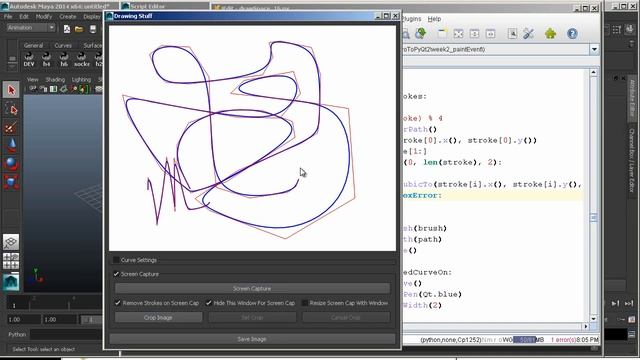Image resolution: width=640 pixels, height=360 pixels.
Task: Click the white drawing canvas in Drawing Stuff
Action: [252, 138]
